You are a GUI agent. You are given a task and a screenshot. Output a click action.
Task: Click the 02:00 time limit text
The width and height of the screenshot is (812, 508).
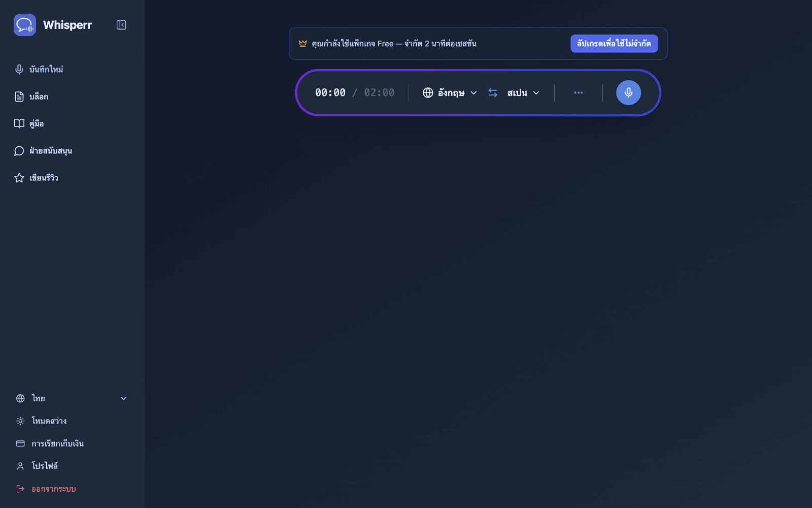(379, 92)
